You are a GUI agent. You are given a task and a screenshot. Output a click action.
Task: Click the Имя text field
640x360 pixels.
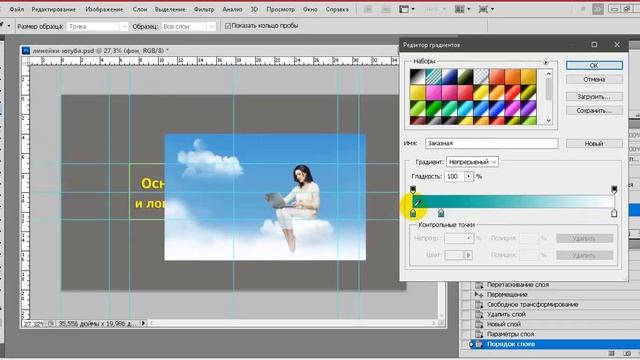pyautogui.click(x=491, y=143)
